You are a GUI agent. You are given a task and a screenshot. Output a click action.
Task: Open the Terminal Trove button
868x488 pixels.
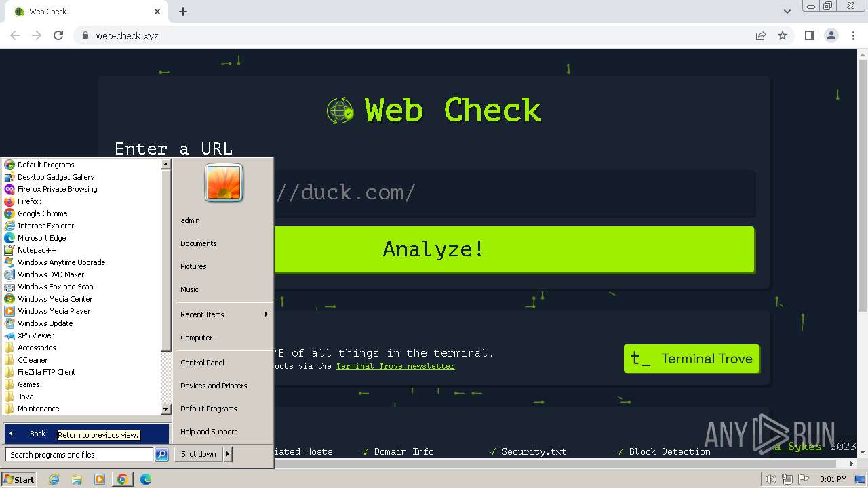coord(692,359)
